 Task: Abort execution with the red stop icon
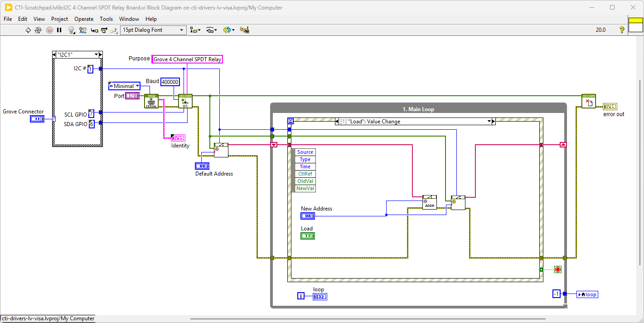50,30
